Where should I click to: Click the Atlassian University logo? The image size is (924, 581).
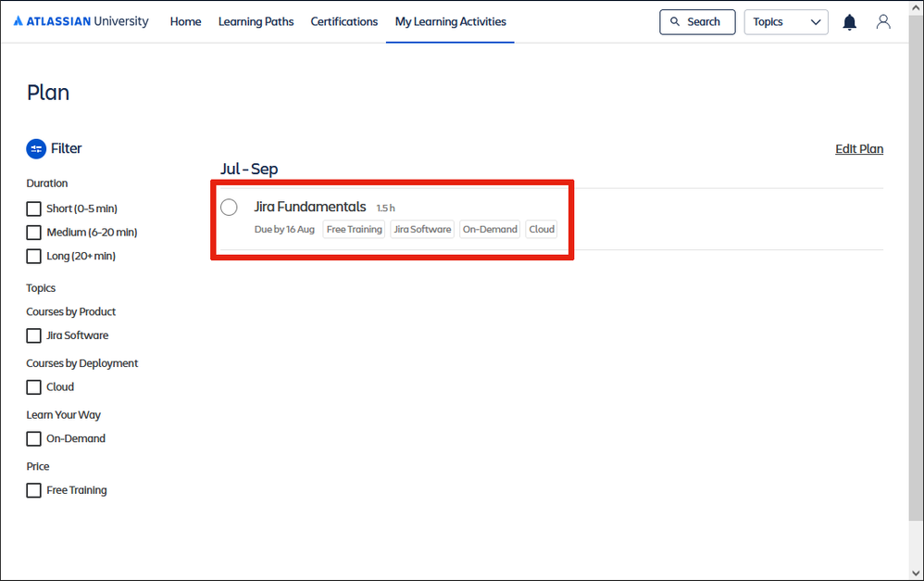click(81, 21)
